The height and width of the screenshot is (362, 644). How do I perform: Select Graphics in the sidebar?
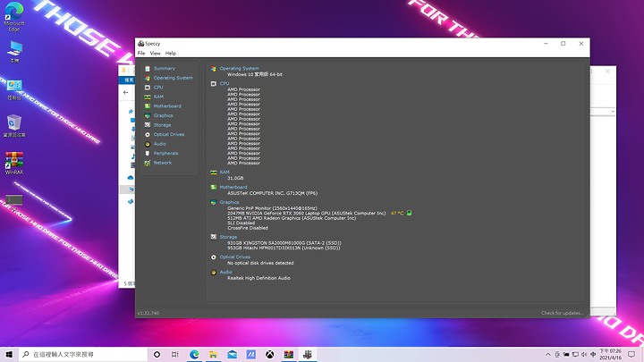163,115
